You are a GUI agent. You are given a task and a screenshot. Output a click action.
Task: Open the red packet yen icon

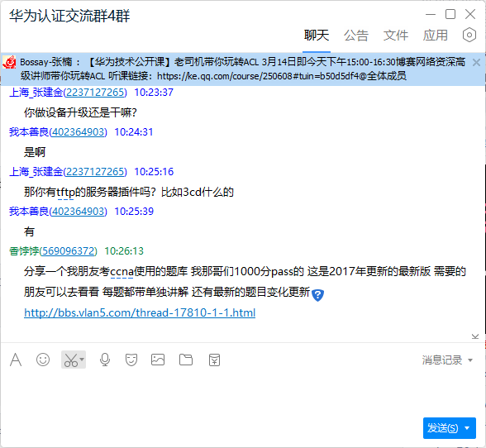point(214,360)
